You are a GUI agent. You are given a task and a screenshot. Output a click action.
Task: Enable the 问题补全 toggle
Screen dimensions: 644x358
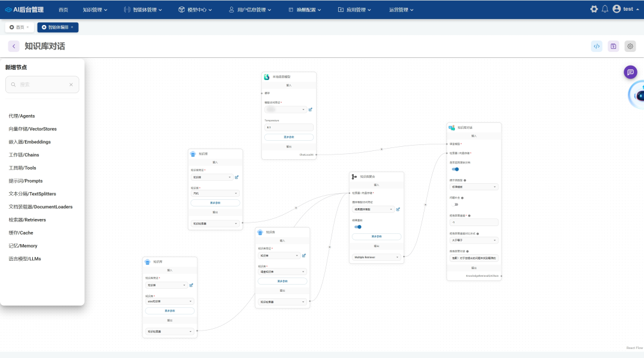coord(455,204)
